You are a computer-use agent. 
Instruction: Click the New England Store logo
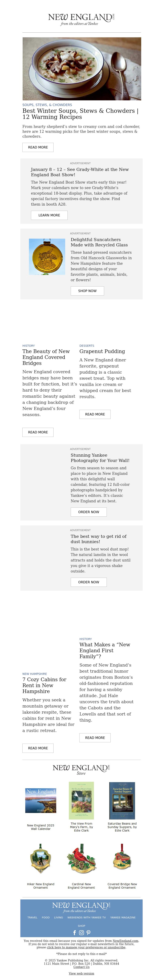(81, 769)
